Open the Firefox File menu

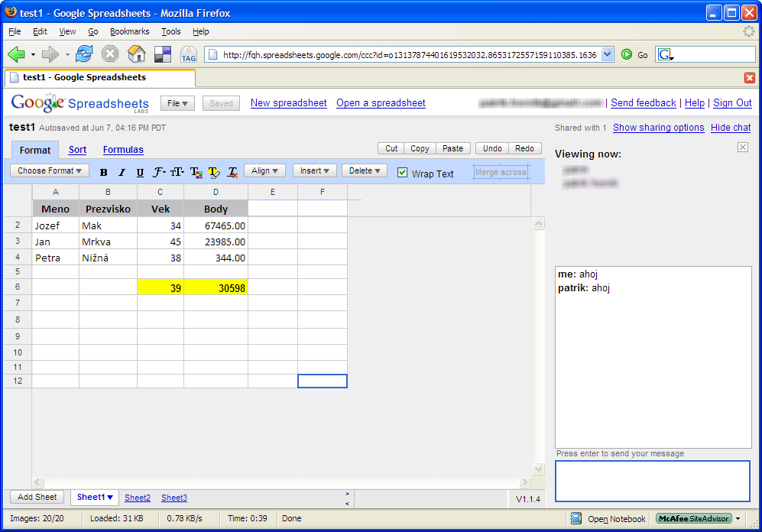click(x=15, y=31)
